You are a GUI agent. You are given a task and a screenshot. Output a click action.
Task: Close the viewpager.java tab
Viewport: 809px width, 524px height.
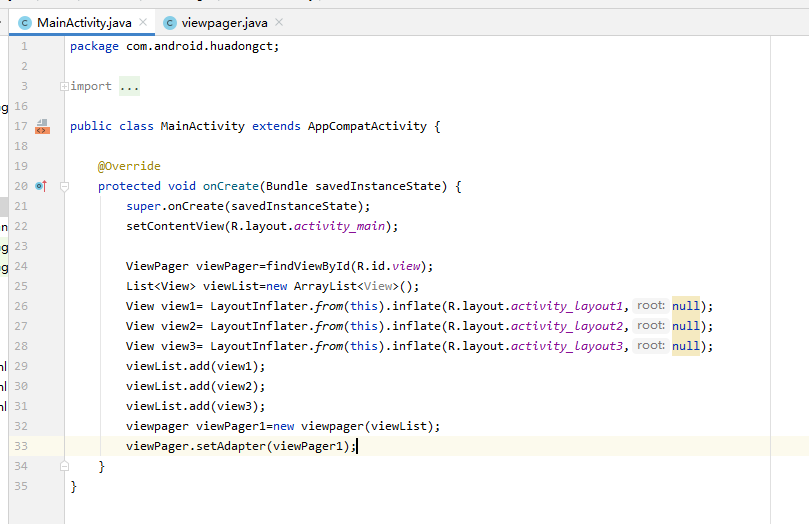pos(278,22)
